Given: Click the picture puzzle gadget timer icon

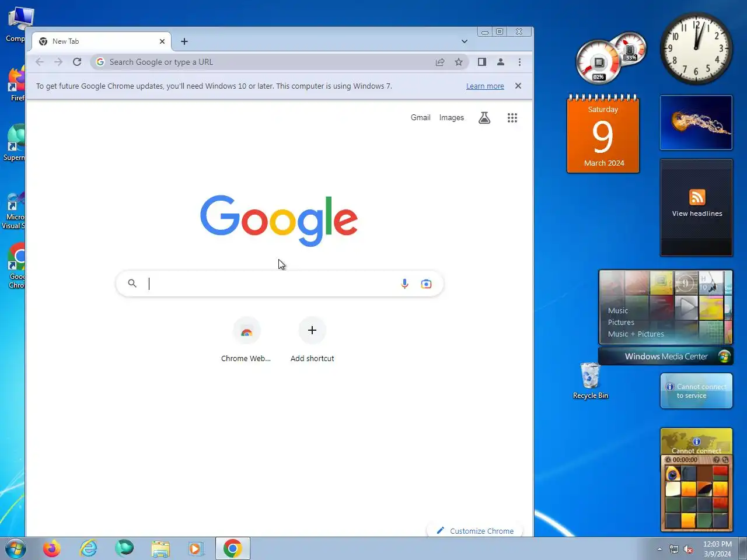Looking at the screenshot, I should click(668, 460).
